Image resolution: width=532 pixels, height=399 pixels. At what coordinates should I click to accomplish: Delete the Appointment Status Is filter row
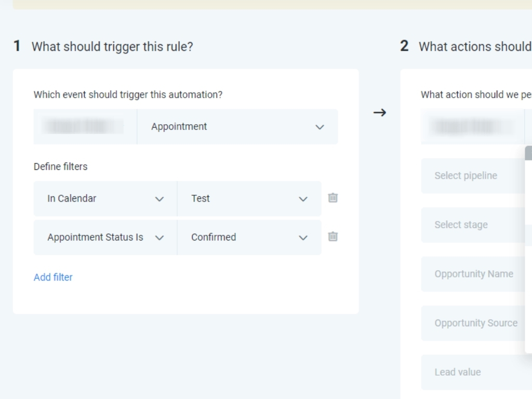click(333, 237)
